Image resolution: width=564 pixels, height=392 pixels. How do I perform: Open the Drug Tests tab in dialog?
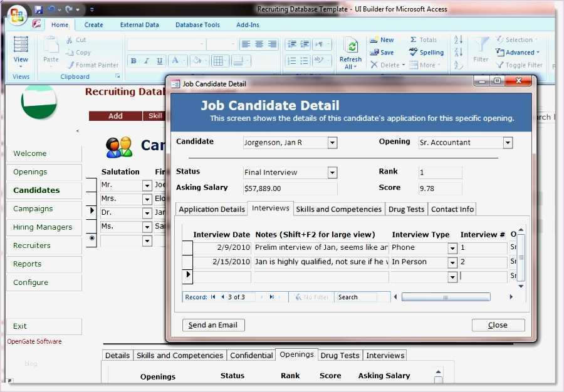click(x=407, y=209)
